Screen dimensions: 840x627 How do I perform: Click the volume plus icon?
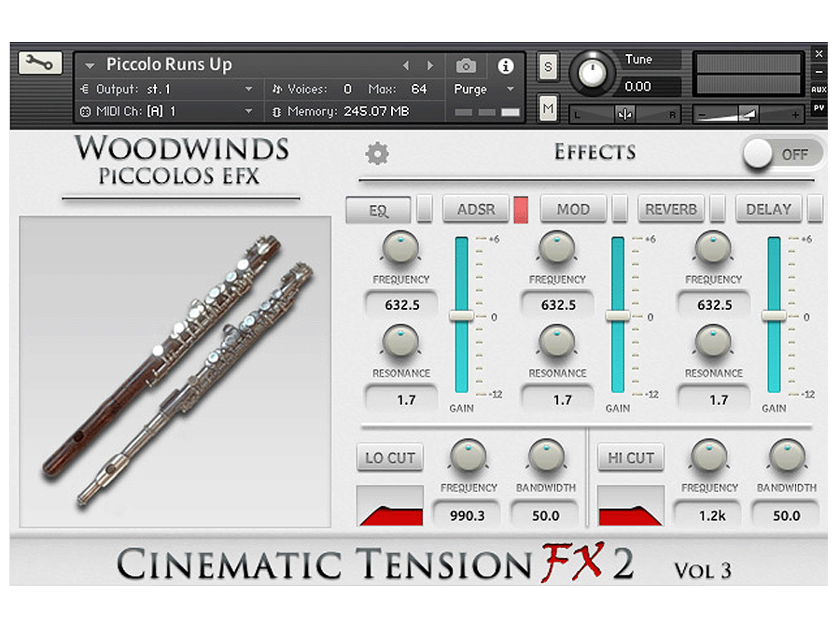click(x=795, y=115)
